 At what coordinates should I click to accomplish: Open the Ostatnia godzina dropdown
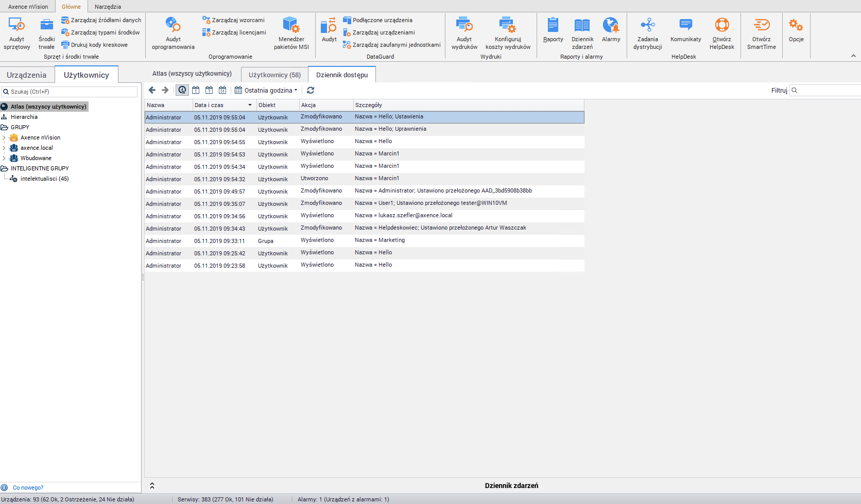pyautogui.click(x=267, y=90)
